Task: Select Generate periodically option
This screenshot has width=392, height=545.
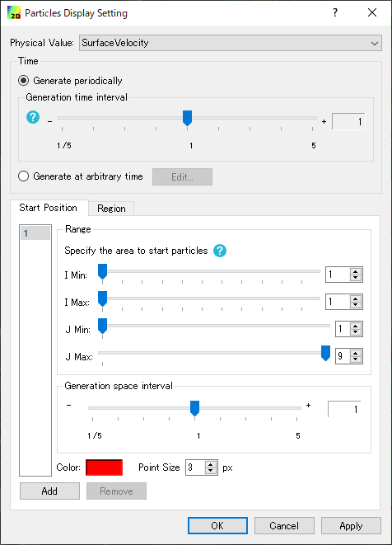Action: (70, 81)
